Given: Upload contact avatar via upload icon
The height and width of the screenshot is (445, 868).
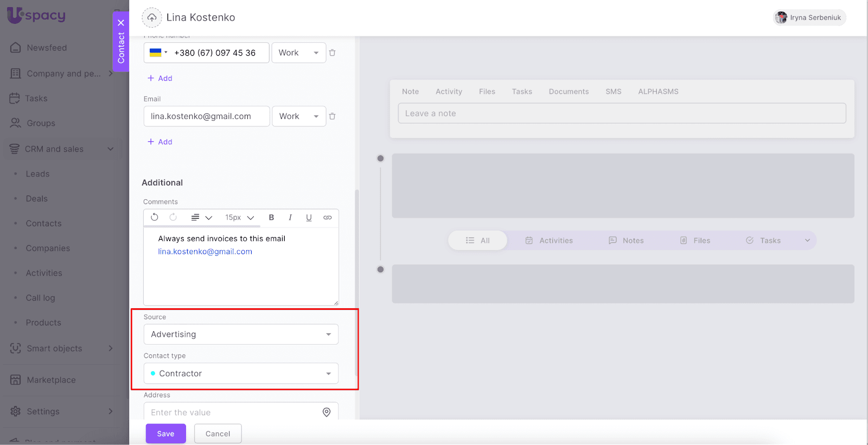Looking at the screenshot, I should tap(152, 17).
